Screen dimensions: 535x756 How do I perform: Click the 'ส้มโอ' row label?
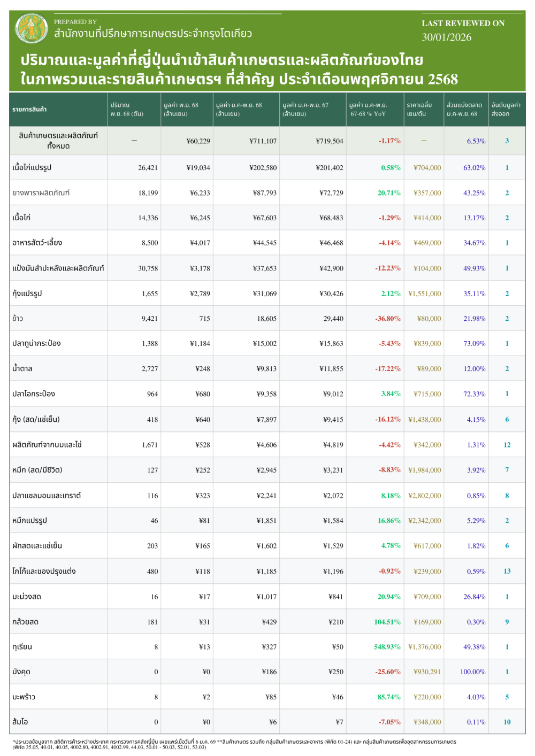tap(20, 722)
